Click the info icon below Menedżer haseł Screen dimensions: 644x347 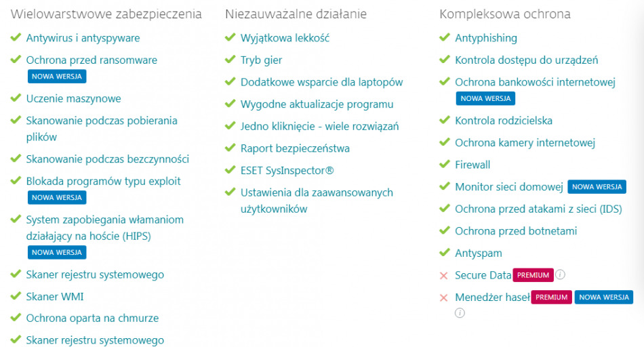pyautogui.click(x=460, y=313)
